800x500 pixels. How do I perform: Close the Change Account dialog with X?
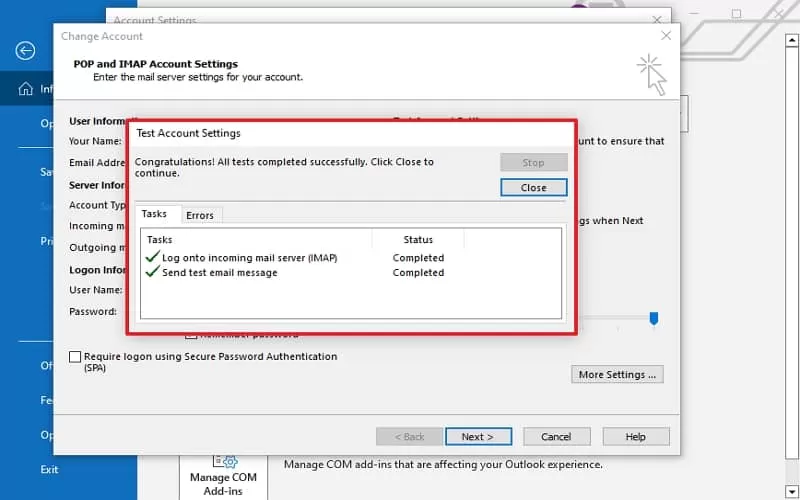[x=666, y=36]
